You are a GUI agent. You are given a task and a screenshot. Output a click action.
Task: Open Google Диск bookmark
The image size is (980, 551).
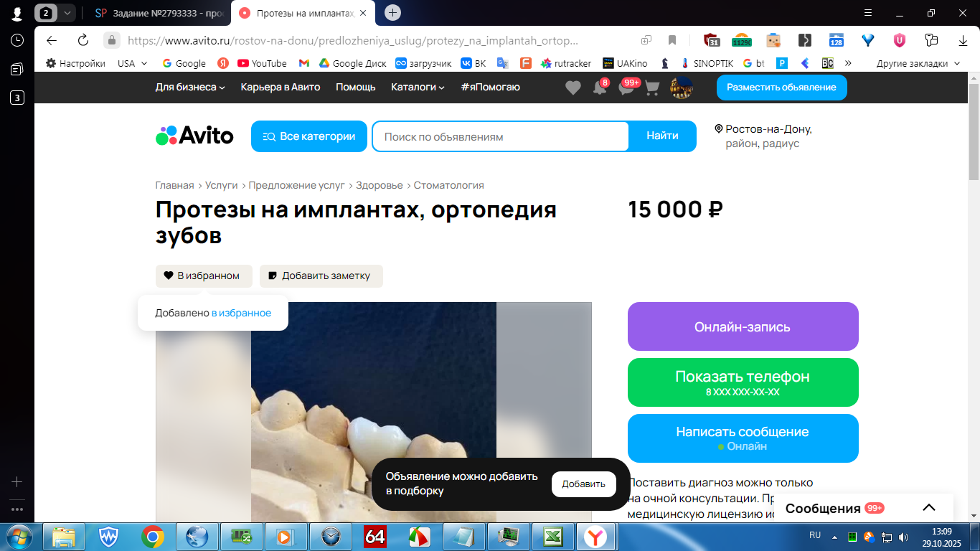(352, 63)
